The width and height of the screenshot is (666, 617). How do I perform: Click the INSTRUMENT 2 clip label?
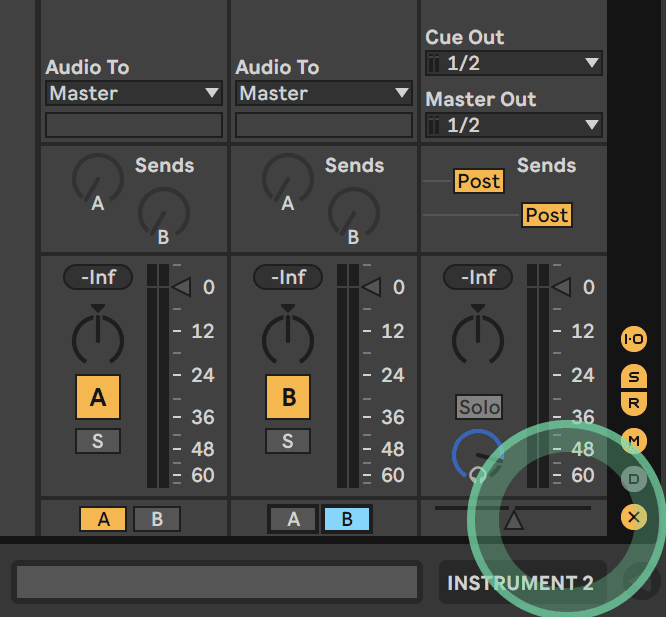[x=520, y=583]
